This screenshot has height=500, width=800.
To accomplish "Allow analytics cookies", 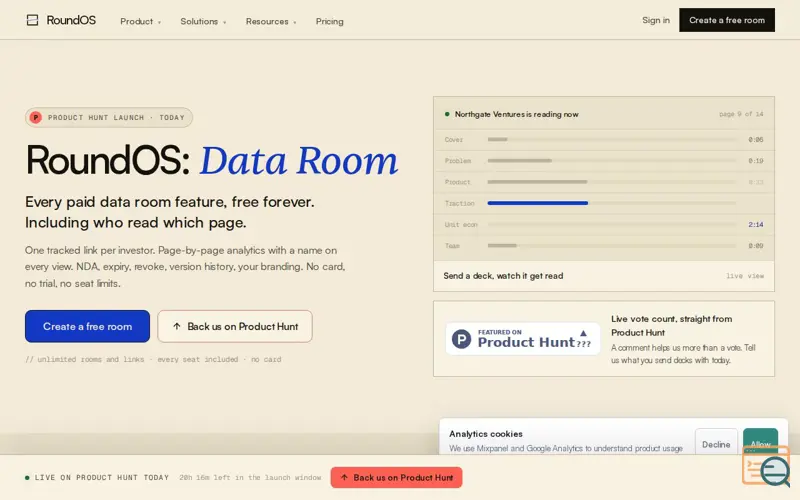I will 760,441.
